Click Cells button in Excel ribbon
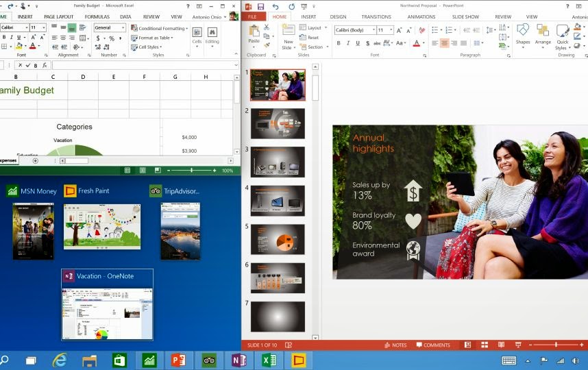588x370 pixels. (x=197, y=36)
